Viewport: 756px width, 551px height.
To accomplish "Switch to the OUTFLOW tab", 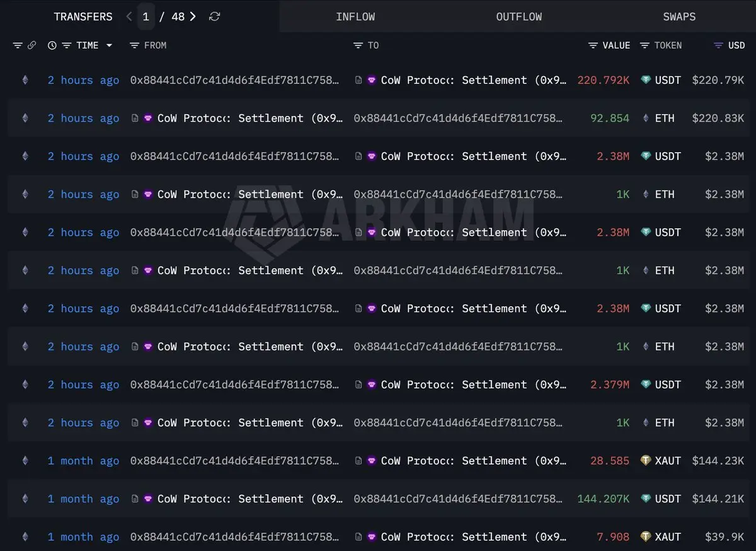I will click(x=519, y=16).
